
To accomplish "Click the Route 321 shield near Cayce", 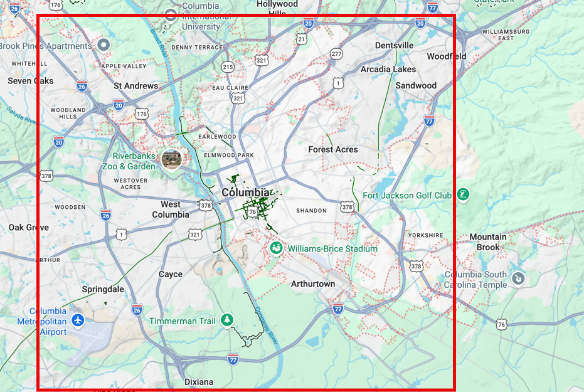I will 194,233.
